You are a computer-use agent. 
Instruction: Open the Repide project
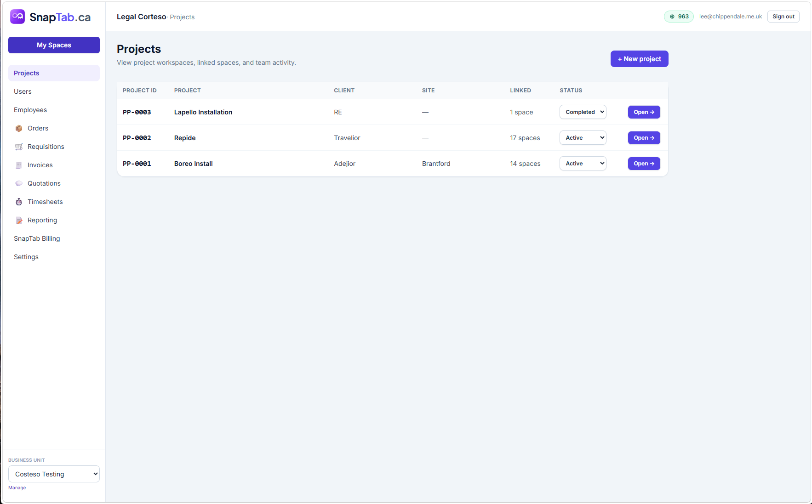pos(644,138)
